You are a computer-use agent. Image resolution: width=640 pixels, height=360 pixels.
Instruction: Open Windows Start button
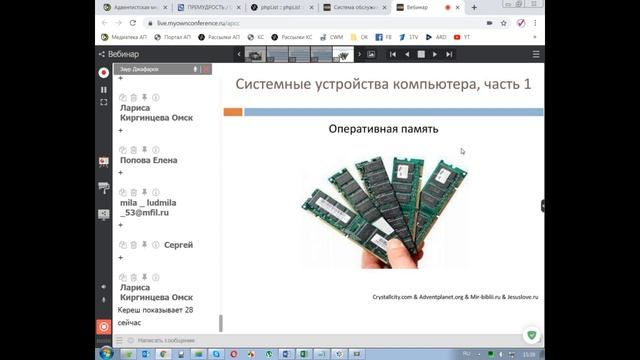point(107,353)
